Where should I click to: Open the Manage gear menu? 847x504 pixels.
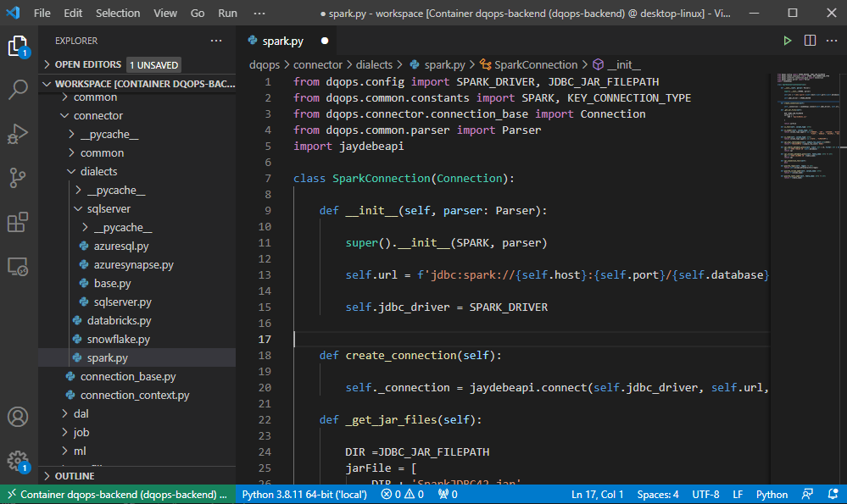[x=19, y=461]
